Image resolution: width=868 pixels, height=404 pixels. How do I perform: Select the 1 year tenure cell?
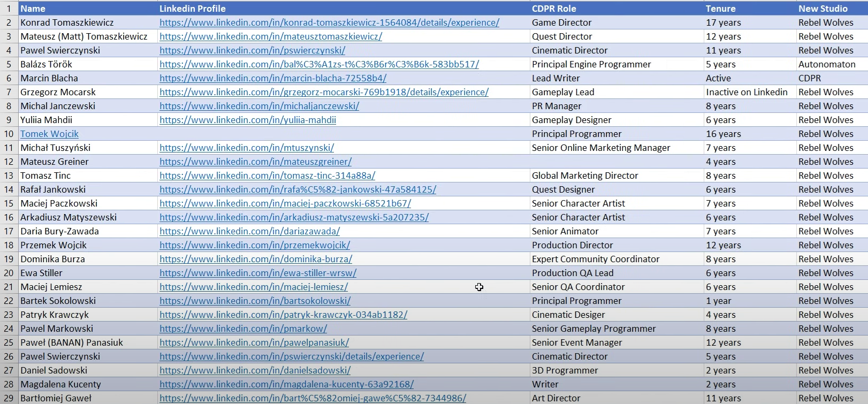(x=750, y=301)
